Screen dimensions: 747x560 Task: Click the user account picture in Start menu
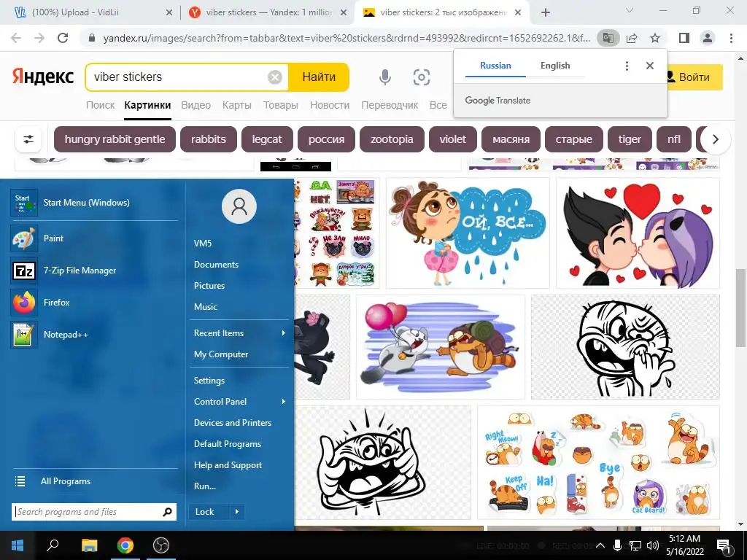(239, 206)
